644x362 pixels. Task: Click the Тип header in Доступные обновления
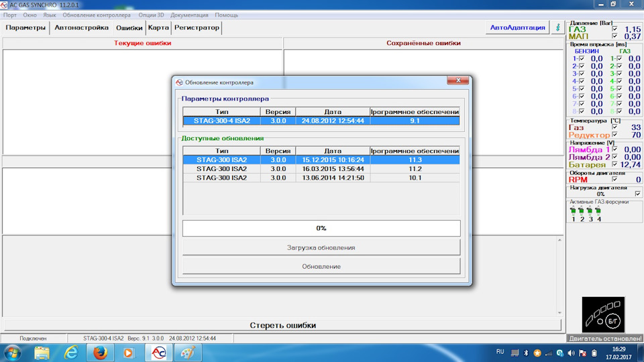click(221, 151)
